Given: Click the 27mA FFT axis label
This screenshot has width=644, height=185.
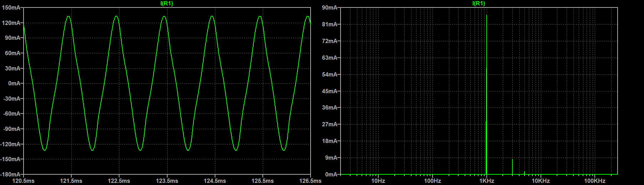Looking at the screenshot, I should coord(330,124).
